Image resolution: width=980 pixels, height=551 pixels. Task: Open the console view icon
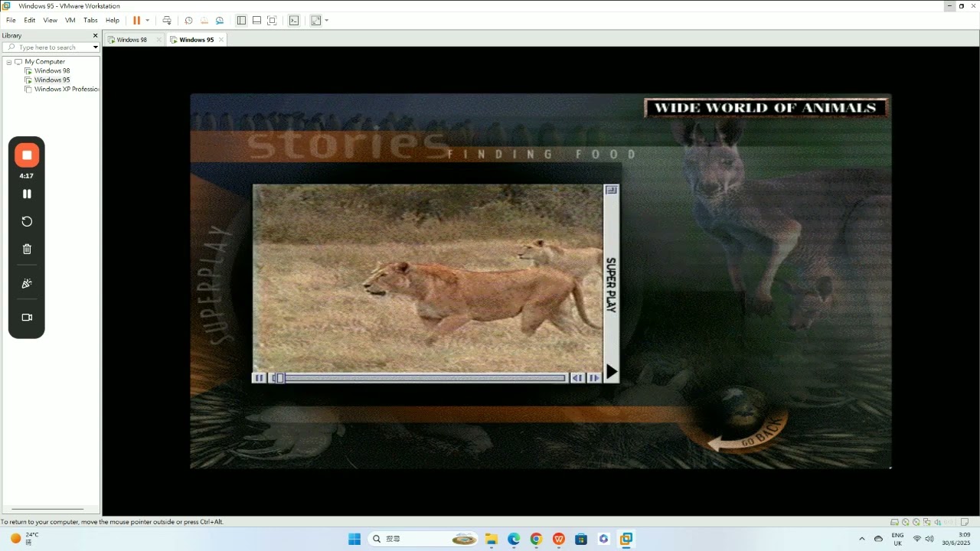pyautogui.click(x=294, y=21)
